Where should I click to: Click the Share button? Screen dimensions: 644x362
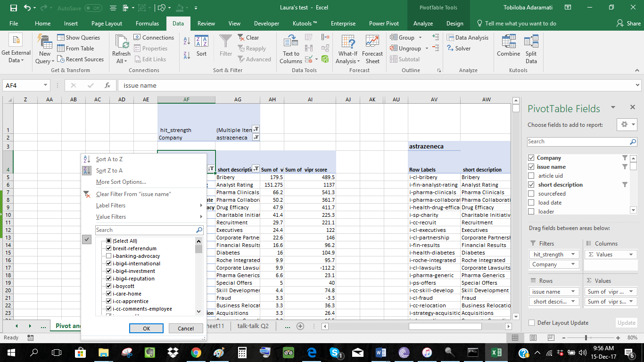point(628,24)
